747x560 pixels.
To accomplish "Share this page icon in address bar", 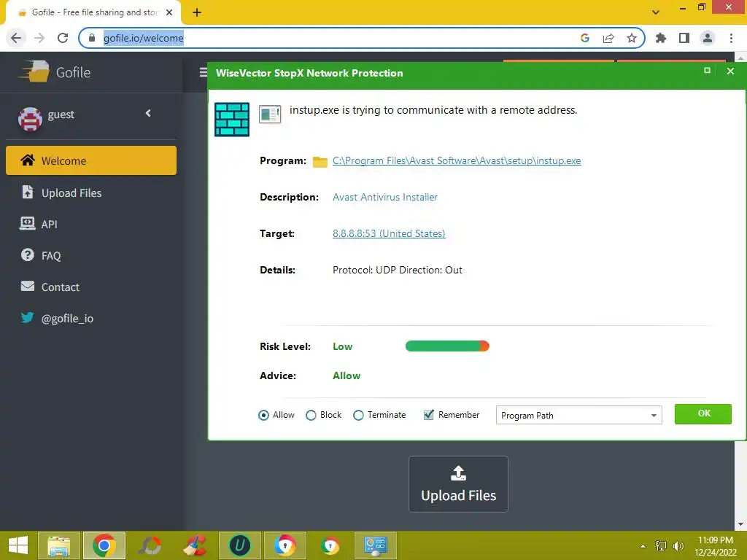I will tap(608, 38).
